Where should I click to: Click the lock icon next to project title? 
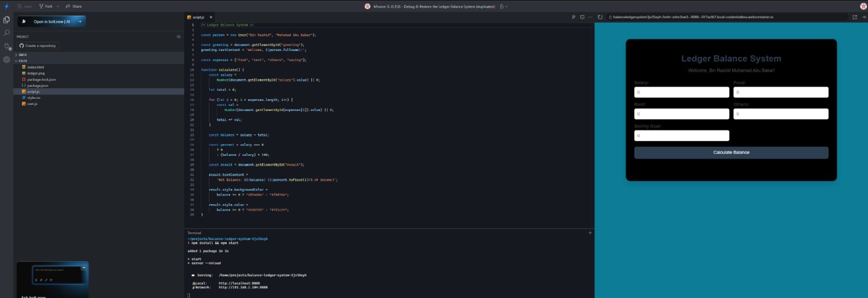tap(502, 7)
